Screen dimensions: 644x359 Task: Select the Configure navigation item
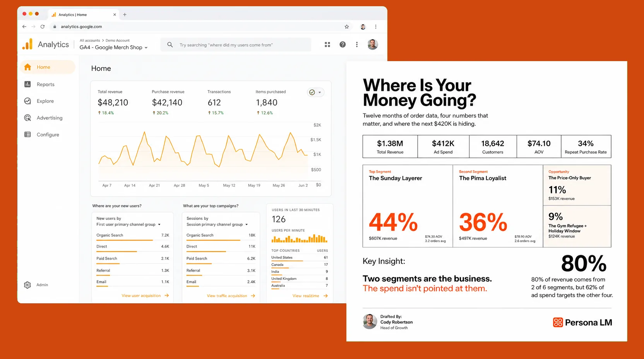48,135
